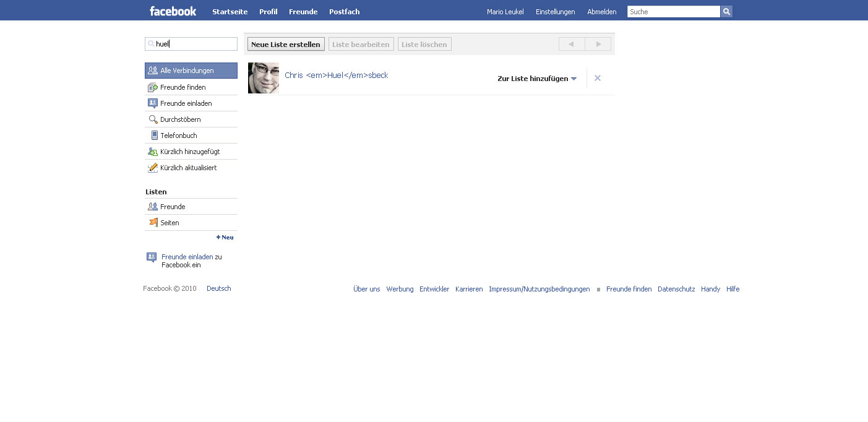Open Zur Liste hinzufügen dropdown
This screenshot has height=422, width=868.
tap(537, 79)
